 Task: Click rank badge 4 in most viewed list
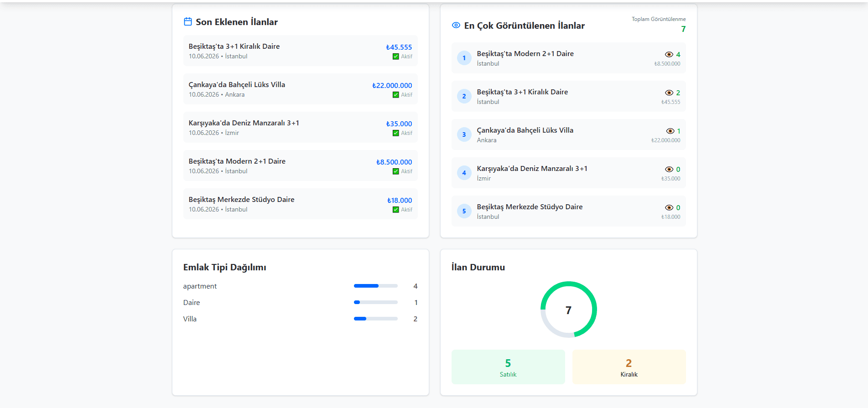pyautogui.click(x=464, y=173)
